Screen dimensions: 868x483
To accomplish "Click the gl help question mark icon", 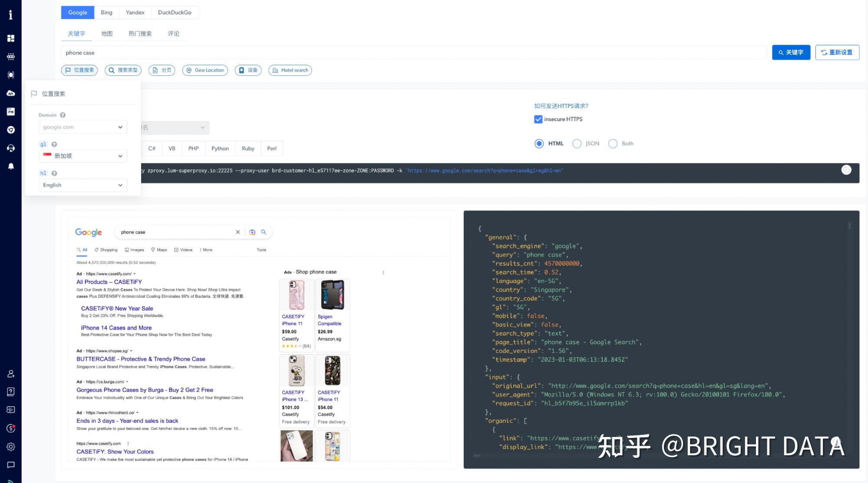I will (54, 145).
